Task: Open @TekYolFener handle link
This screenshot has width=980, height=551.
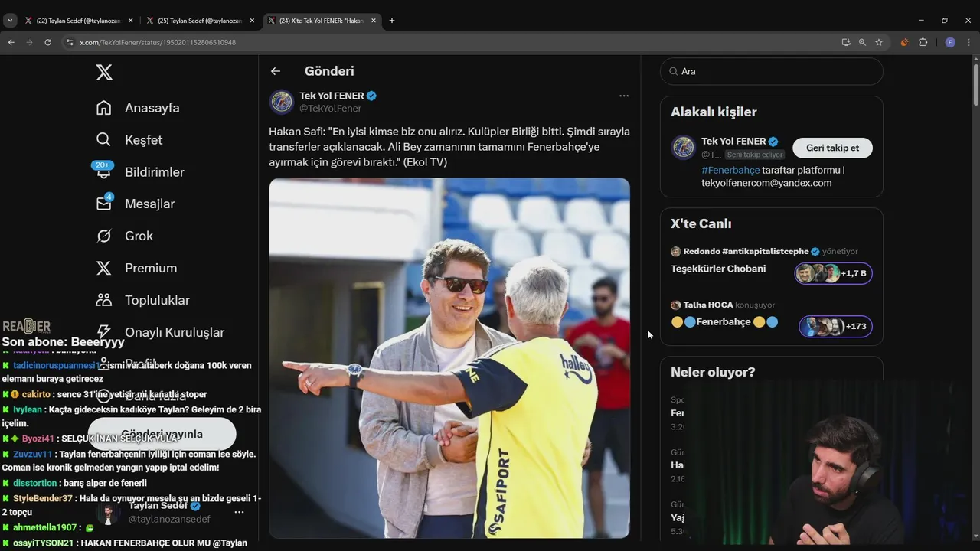Action: [x=330, y=109]
